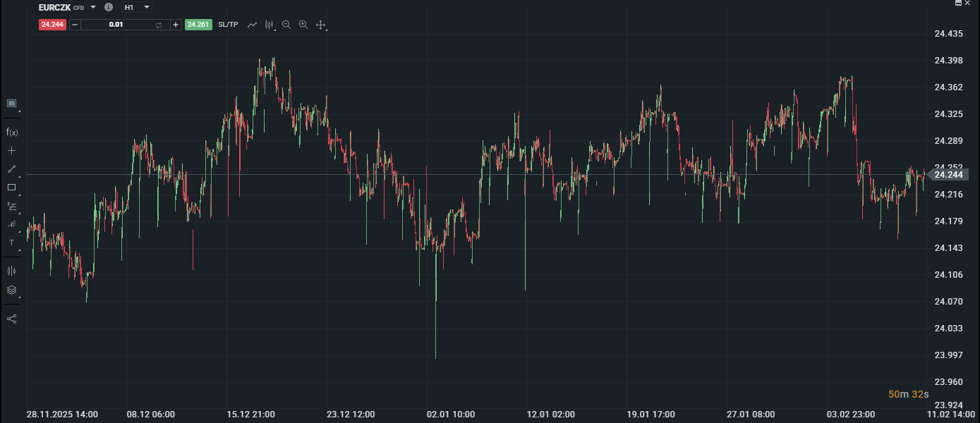
Task: Increase trade volume with plus button
Action: pyautogui.click(x=176, y=25)
